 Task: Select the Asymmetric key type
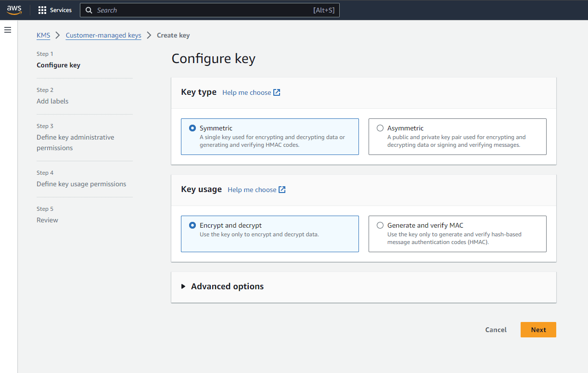380,128
